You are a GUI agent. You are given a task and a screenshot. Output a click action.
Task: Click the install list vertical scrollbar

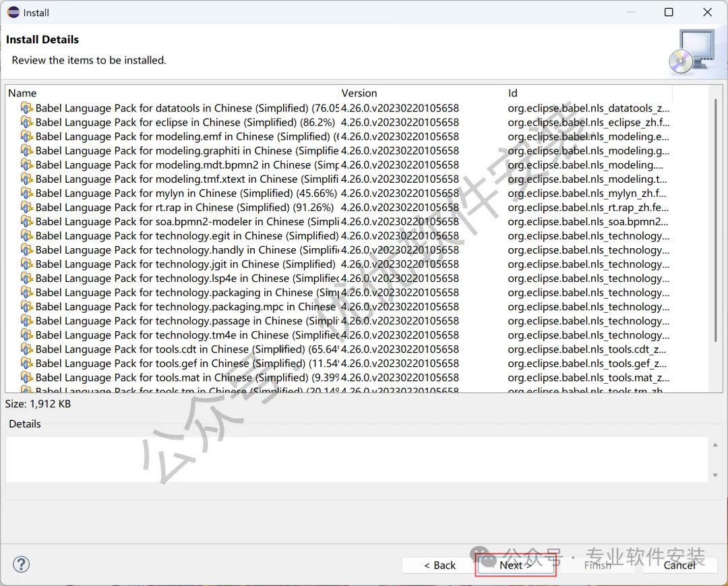point(715,221)
